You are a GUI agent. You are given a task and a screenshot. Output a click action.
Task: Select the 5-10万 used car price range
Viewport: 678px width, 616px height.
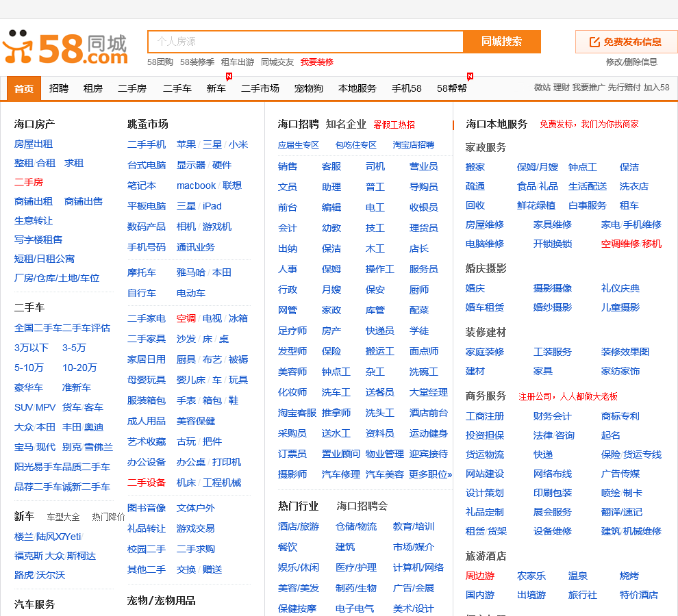29,368
